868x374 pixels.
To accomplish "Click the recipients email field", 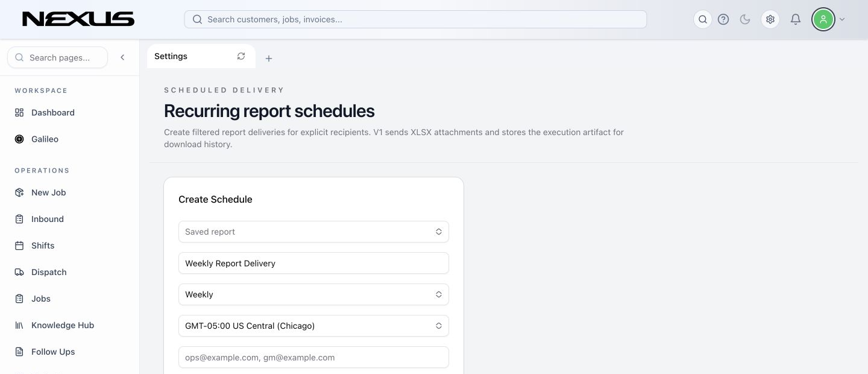I will (x=313, y=357).
